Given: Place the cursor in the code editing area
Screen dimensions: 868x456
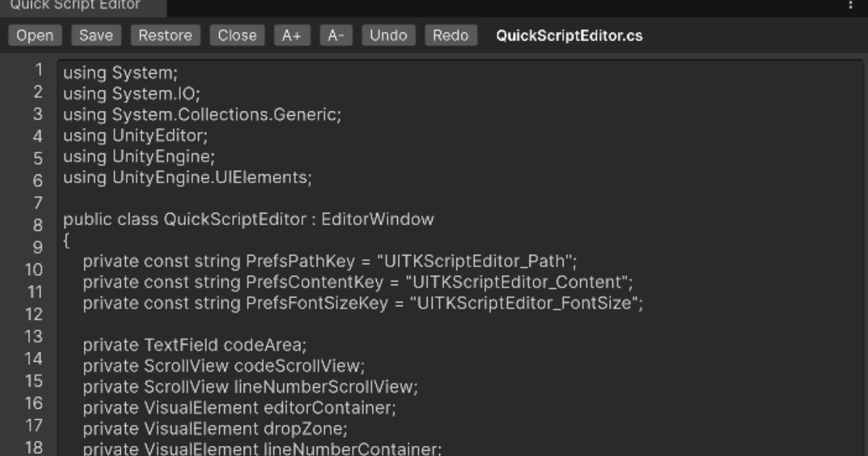Looking at the screenshot, I should point(362,217).
